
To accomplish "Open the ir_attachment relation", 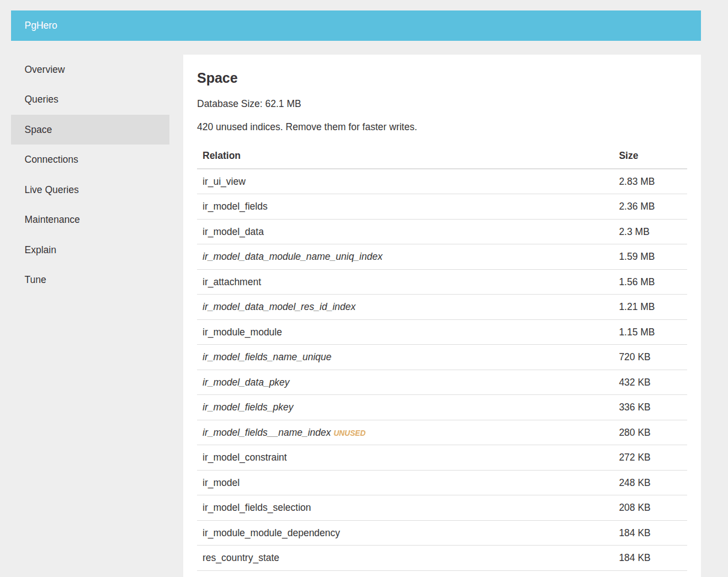I will pyautogui.click(x=232, y=281).
